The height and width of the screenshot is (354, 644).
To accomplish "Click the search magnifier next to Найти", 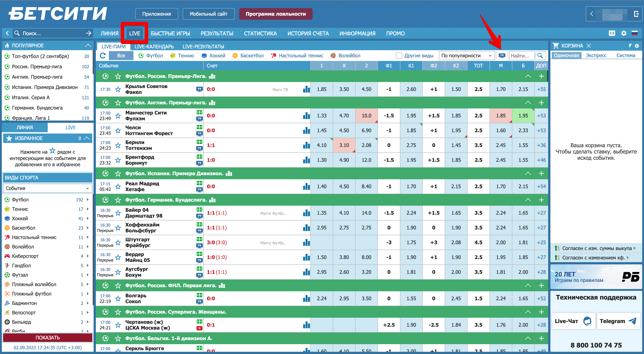I will pos(540,56).
